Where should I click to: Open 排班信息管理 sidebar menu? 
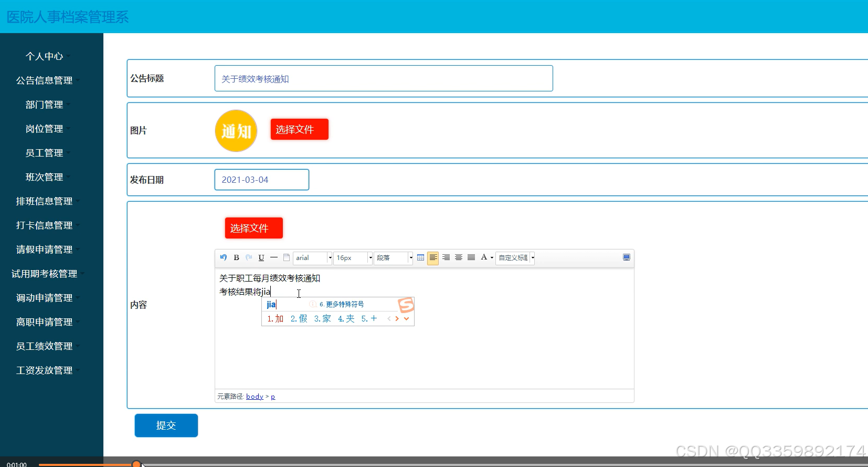point(45,201)
